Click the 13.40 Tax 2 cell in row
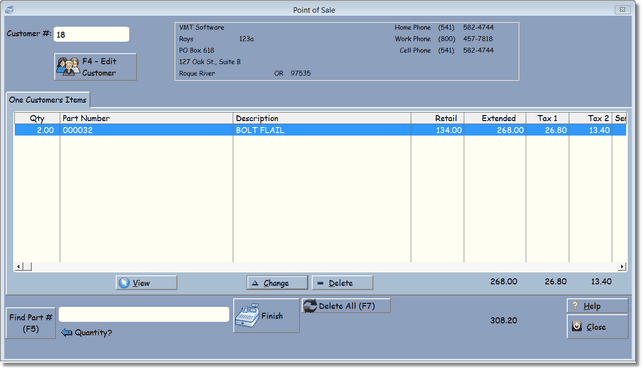 click(590, 130)
